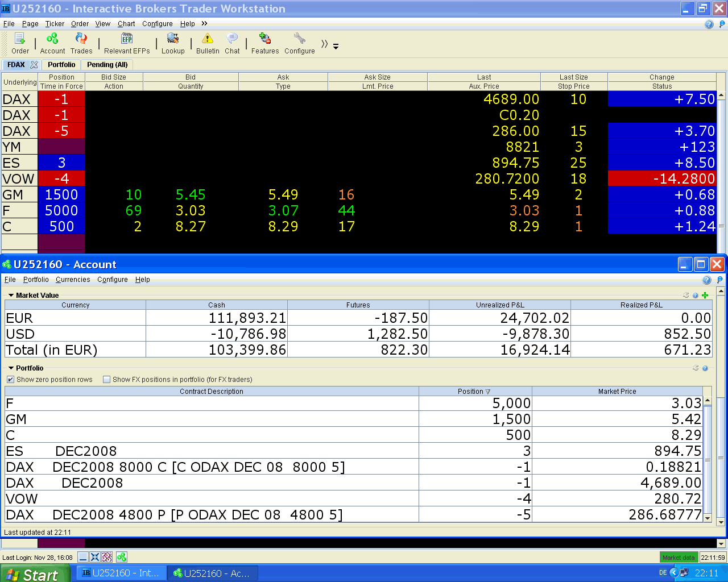The width and height of the screenshot is (728, 582).
Task: Click the Market data status indicator
Action: (679, 558)
